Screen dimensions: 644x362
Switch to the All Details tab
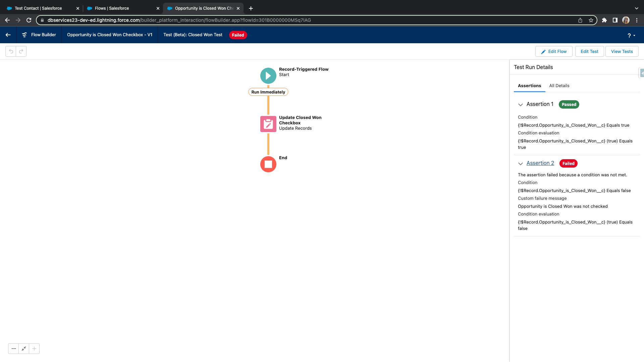559,86
